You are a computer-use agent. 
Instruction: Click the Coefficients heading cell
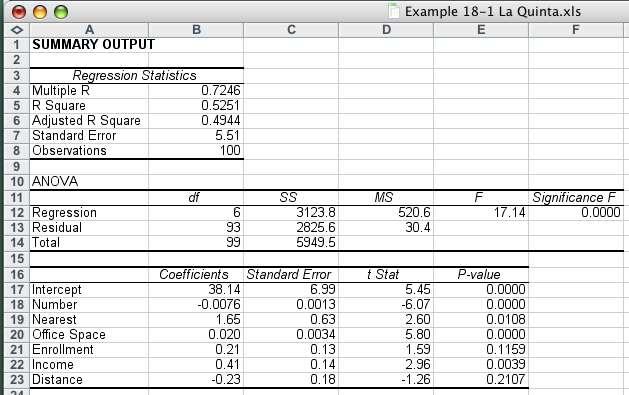tap(196, 275)
